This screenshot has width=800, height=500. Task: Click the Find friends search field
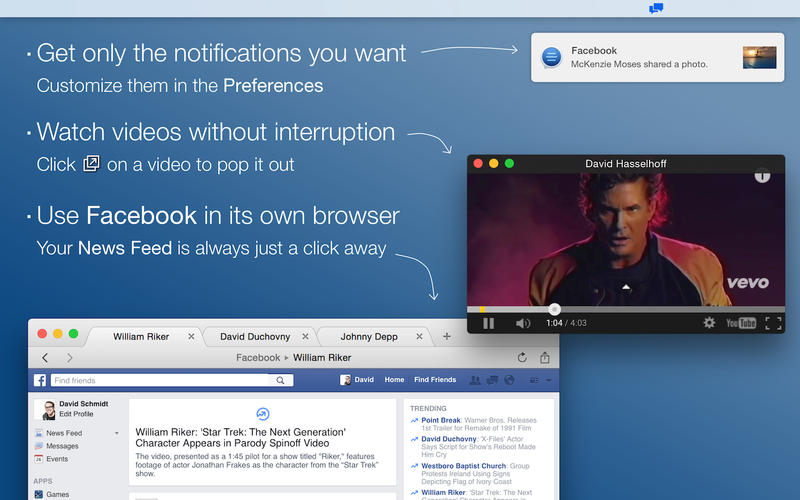[160, 380]
